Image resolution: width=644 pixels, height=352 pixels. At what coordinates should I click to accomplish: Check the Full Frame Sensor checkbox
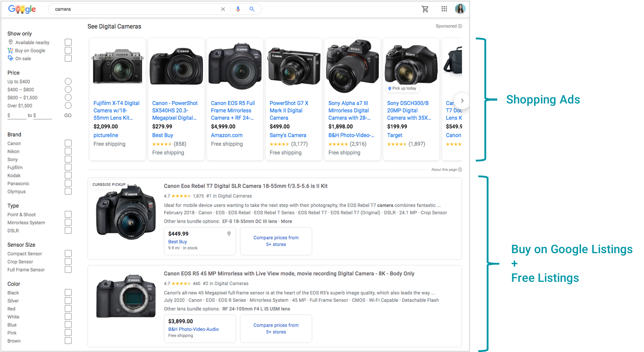[68, 270]
